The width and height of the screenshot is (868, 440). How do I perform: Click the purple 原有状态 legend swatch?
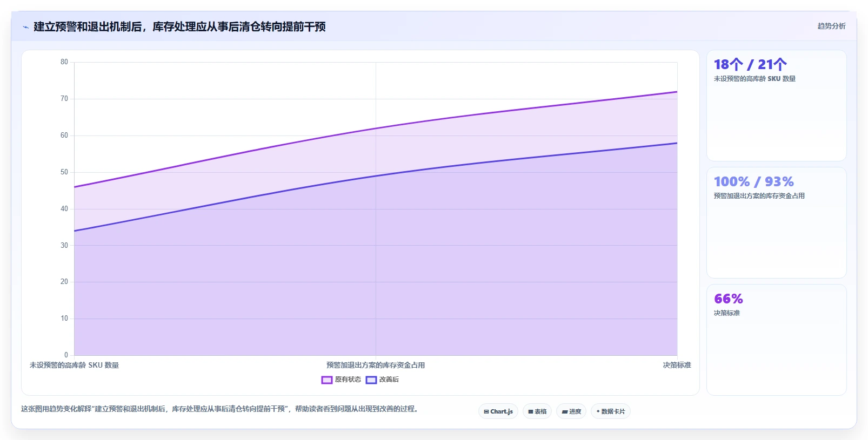click(x=326, y=380)
